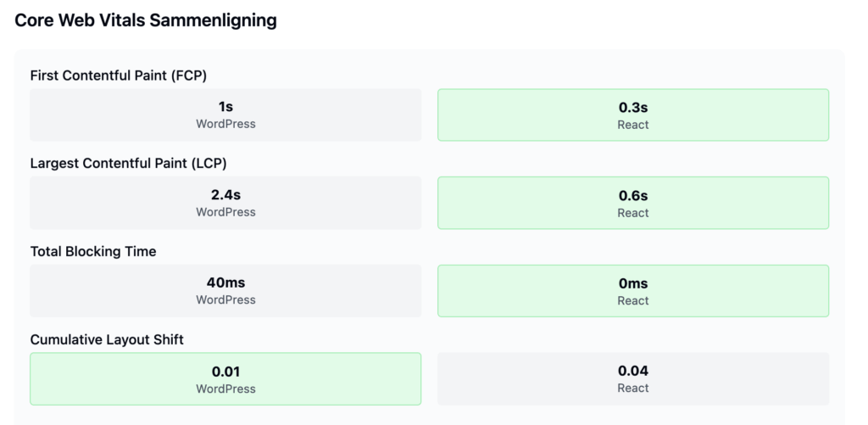868x425 pixels.
Task: Click the 0.6s value text
Action: (633, 196)
